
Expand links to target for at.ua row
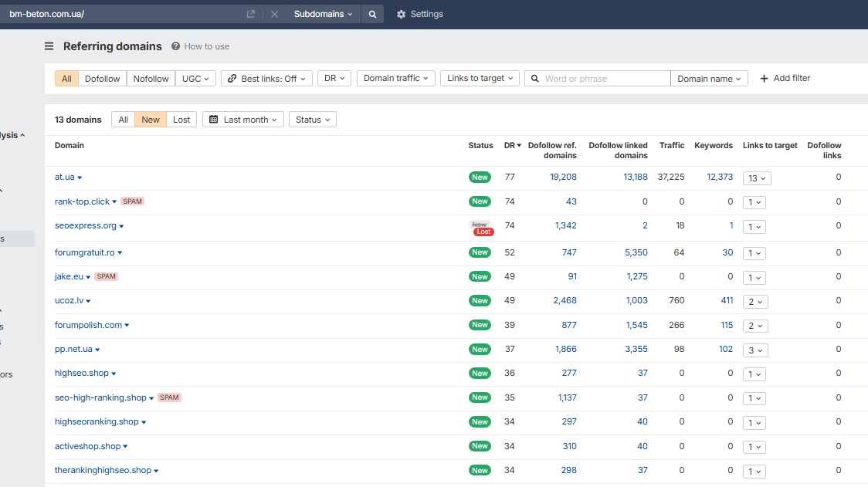point(757,178)
